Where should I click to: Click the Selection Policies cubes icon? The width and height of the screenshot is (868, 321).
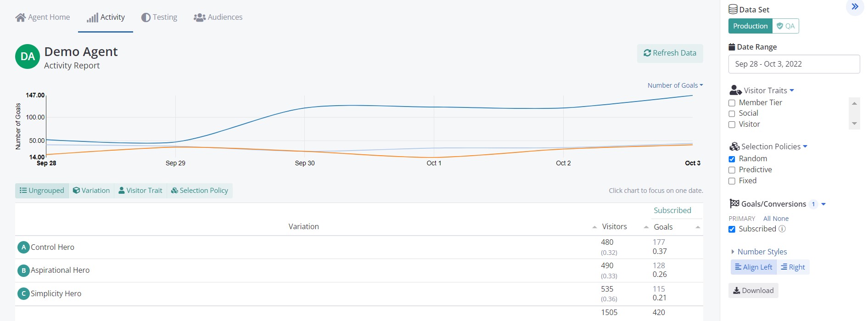[x=734, y=146]
